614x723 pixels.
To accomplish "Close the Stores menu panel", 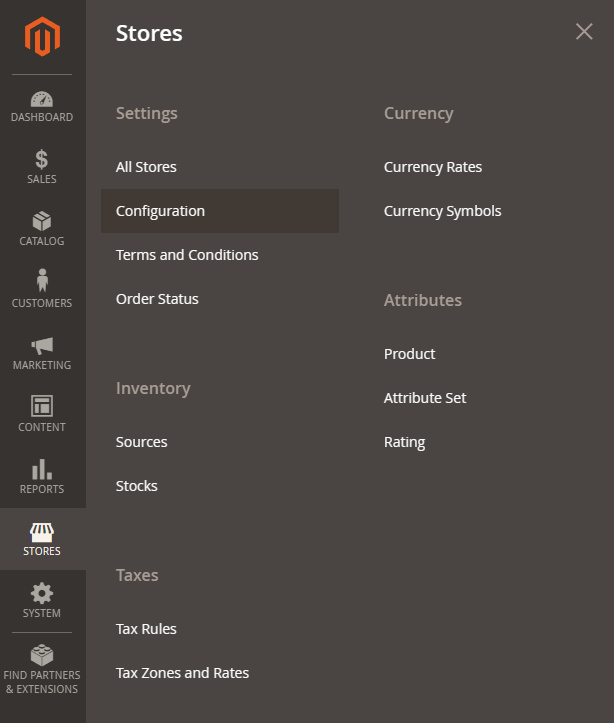I will (584, 32).
